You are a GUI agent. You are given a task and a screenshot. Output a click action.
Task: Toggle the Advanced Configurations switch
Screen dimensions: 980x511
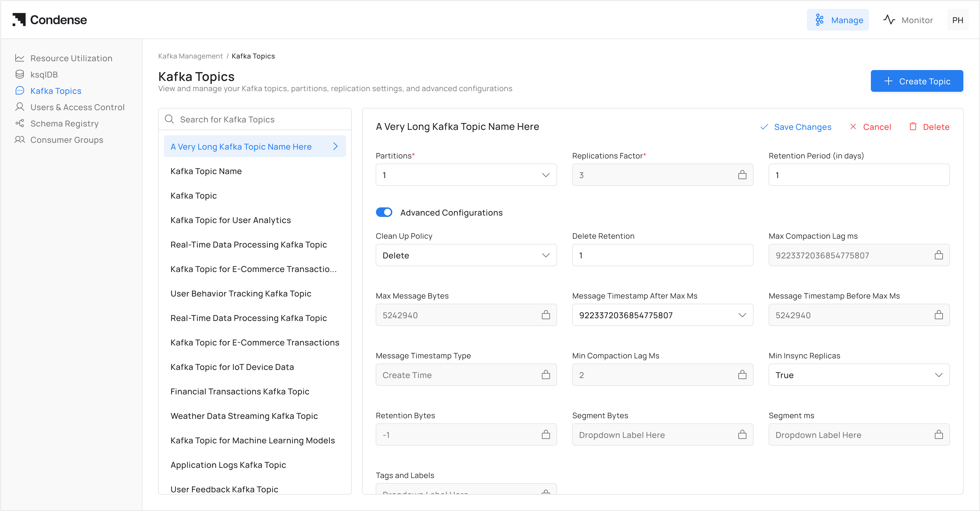(384, 212)
